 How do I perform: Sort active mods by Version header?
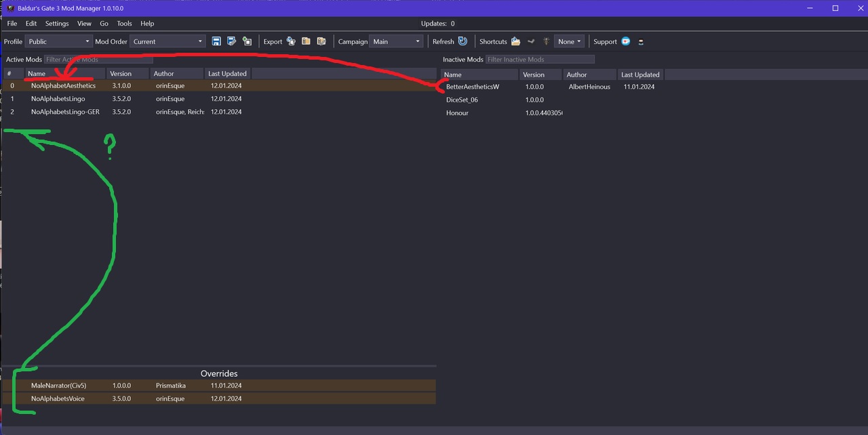click(x=127, y=73)
